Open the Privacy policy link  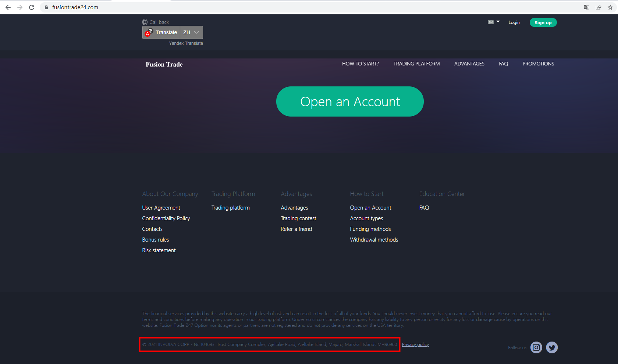point(415,345)
